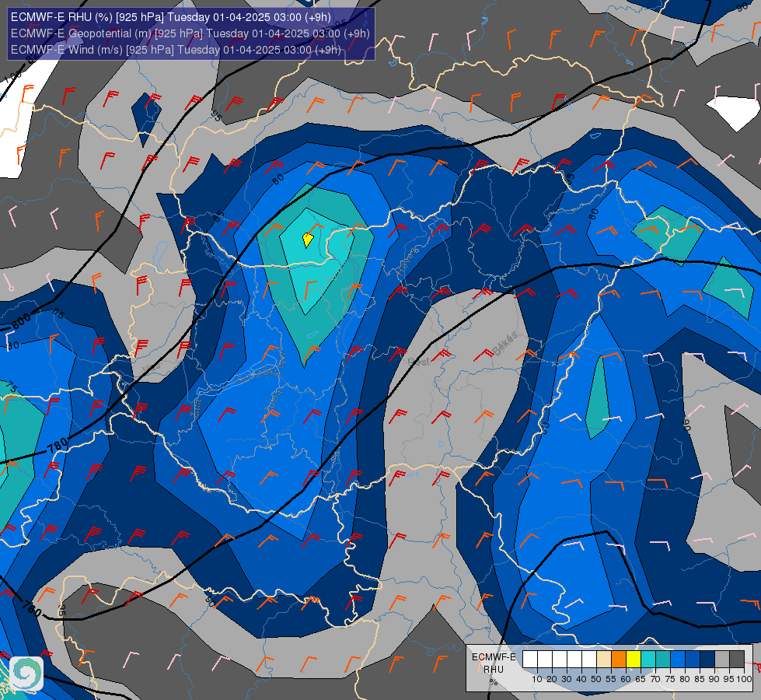Pick the cyan 65–70% legend swatch
761x700 pixels.
pos(648,660)
